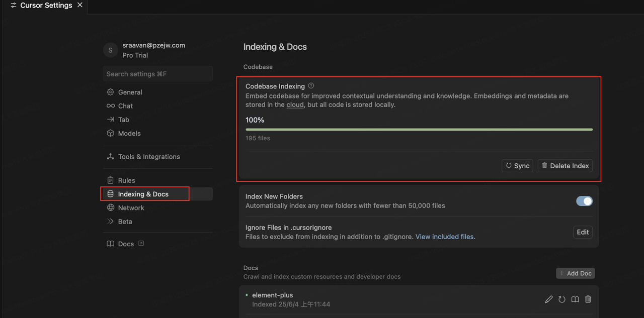Click the Ignore Files in .cursorignore label
This screenshot has height=318, width=644.
(x=288, y=228)
